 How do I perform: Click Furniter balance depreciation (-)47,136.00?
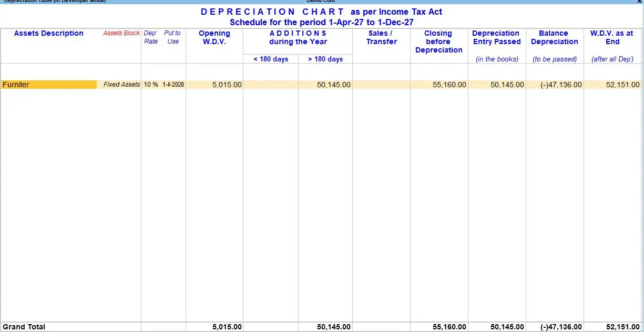pyautogui.click(x=561, y=85)
